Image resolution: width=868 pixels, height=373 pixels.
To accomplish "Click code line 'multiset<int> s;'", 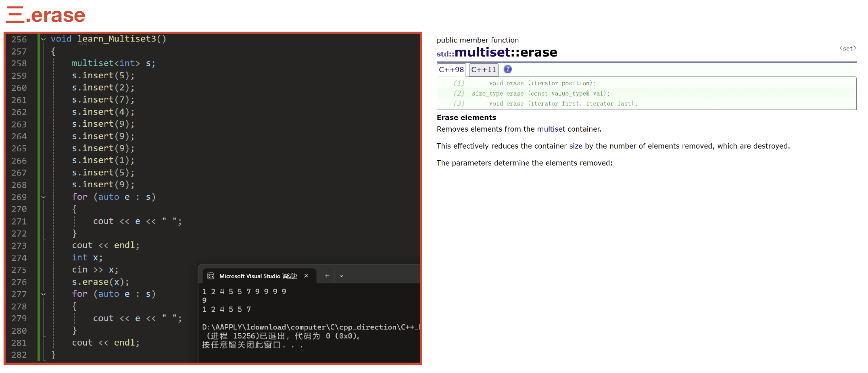I will pyautogui.click(x=113, y=63).
